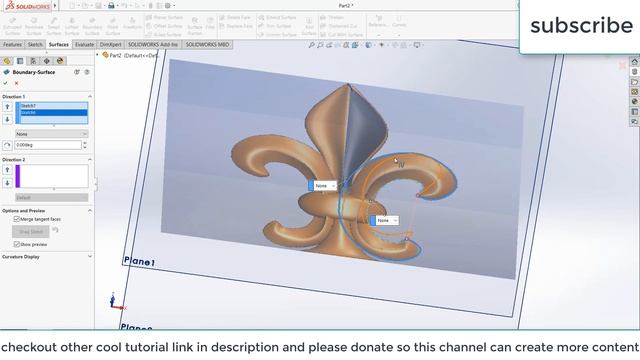Click the tangent angle reverse icon in Direction 1
The height and width of the screenshot is (360, 640).
pyautogui.click(x=7, y=145)
